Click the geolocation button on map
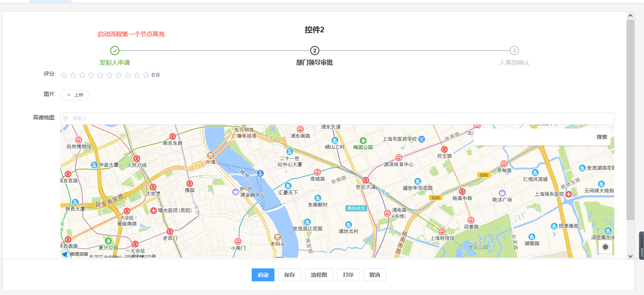The height and width of the screenshot is (295, 644). point(606,247)
